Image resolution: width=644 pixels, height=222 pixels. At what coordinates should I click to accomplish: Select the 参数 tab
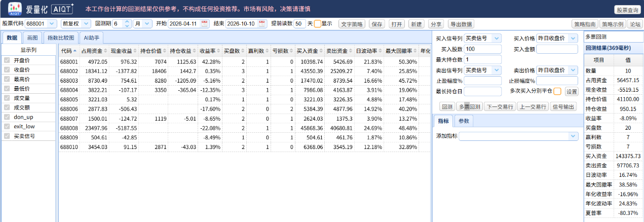tap(464, 121)
